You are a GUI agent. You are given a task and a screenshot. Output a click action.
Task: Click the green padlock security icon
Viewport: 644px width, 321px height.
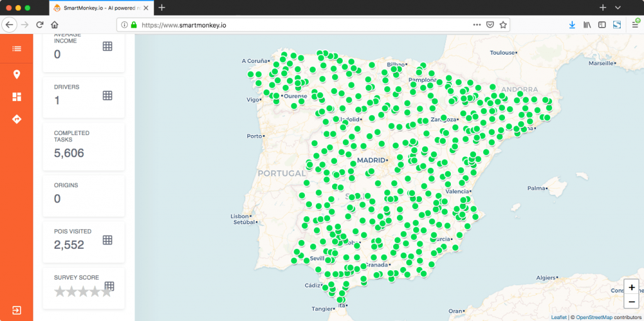[133, 25]
